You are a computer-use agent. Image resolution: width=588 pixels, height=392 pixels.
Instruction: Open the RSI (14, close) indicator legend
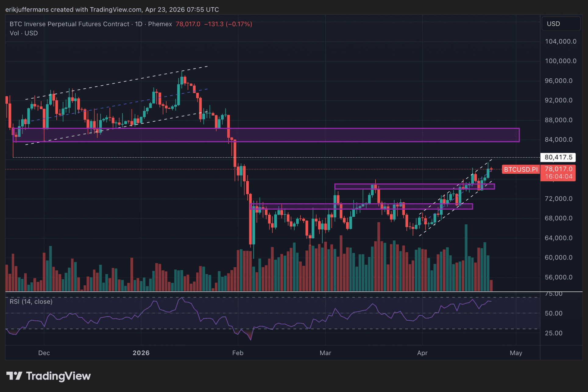click(31, 301)
